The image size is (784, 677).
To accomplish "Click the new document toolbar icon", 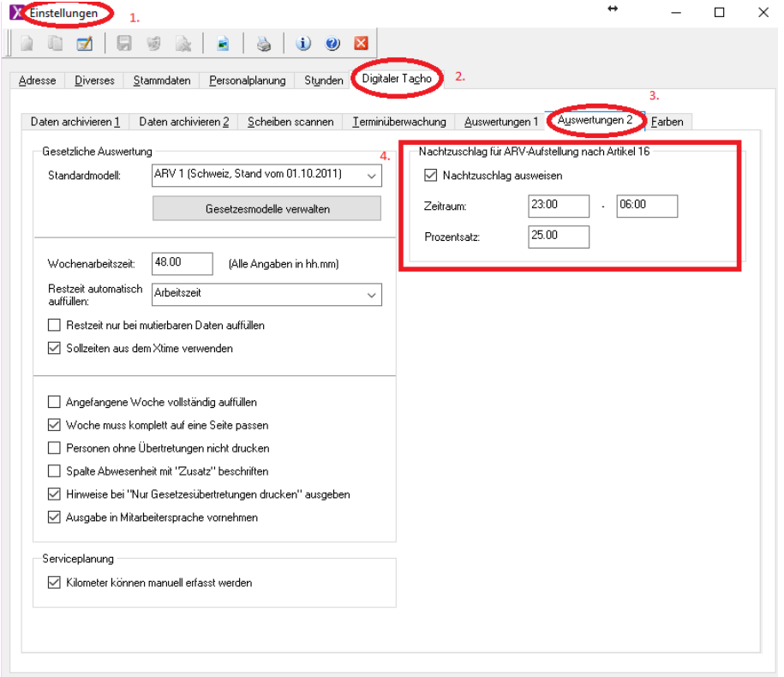I will 28,45.
